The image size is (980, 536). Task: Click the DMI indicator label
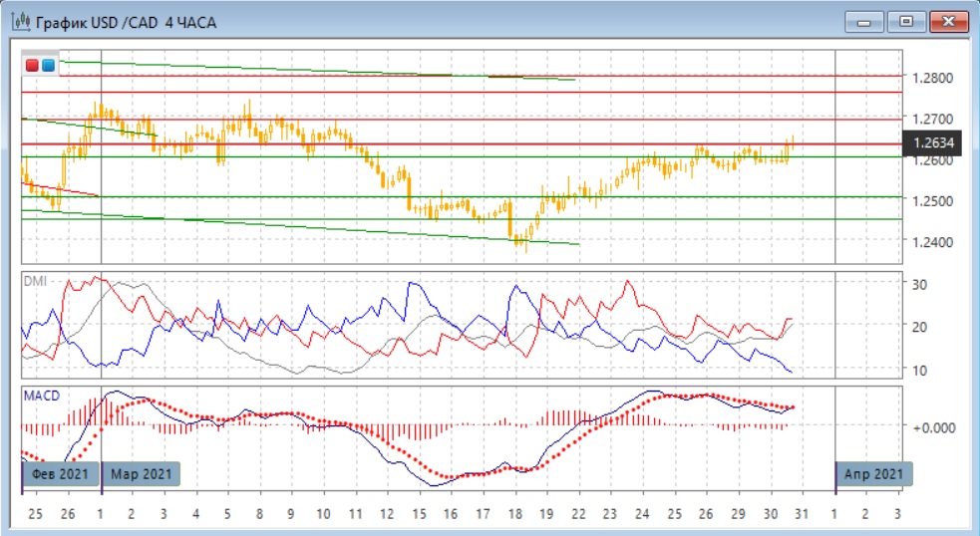pyautogui.click(x=35, y=281)
